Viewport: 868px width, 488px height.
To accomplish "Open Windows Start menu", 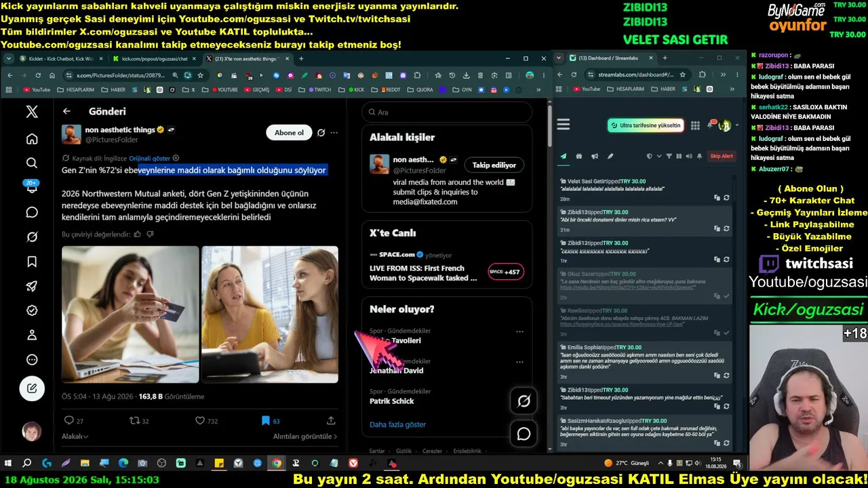I will click(8, 464).
